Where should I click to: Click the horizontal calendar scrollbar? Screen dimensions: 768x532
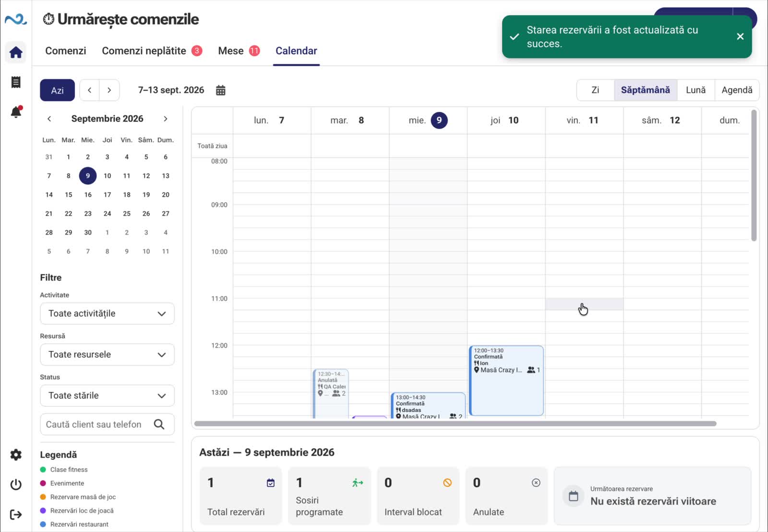(x=455, y=423)
